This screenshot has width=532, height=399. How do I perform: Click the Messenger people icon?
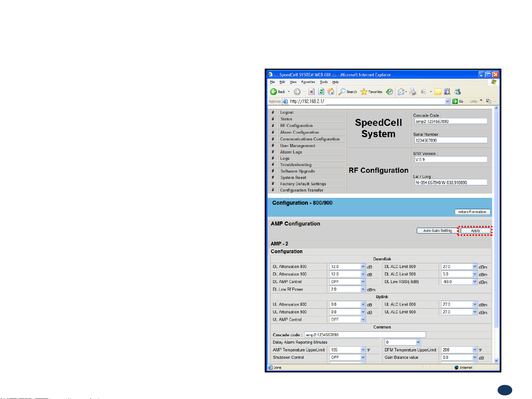457,92
